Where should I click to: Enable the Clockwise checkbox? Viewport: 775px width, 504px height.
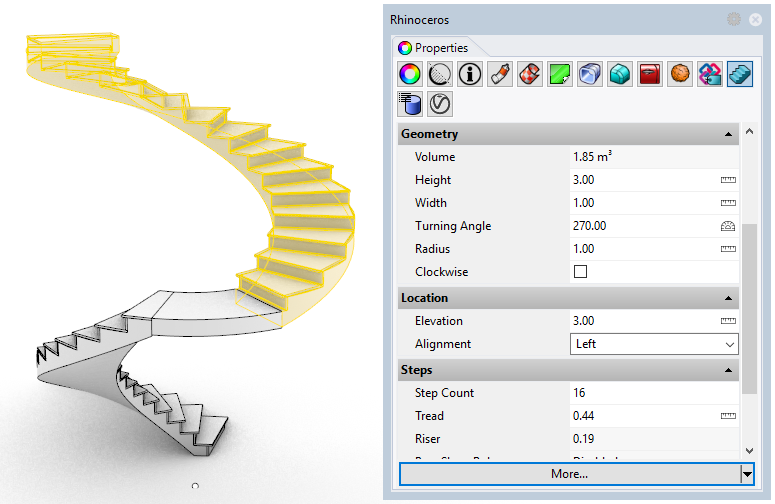[580, 272]
